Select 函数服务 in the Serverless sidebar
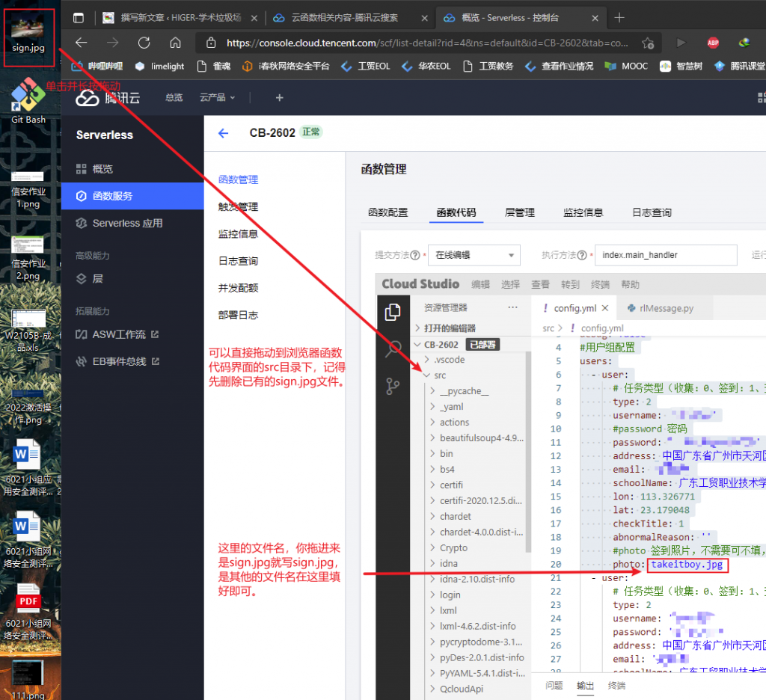Viewport: 766px width, 700px height. 132,196
